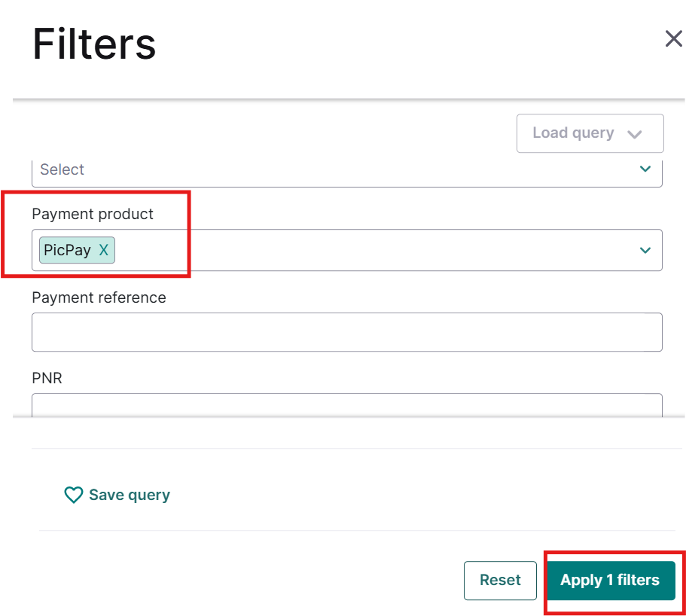Click inside the Payment reference field
This screenshot has width=686, height=616.
346,331
